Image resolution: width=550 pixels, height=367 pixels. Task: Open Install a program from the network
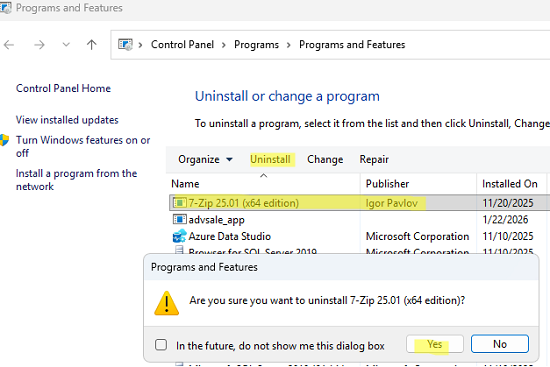click(x=76, y=180)
